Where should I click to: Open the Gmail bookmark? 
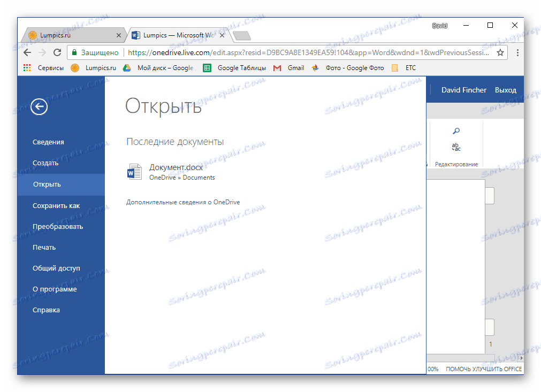(289, 68)
